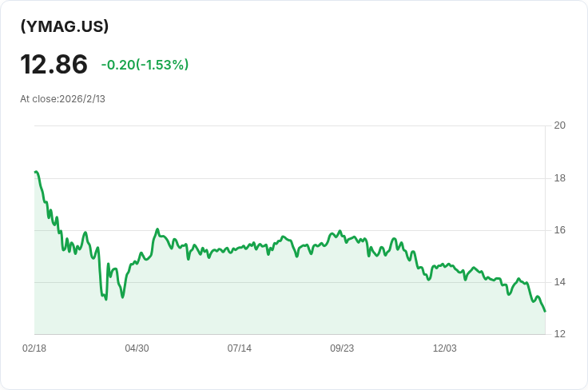Click the chart line's lowest dip in April
Image resolution: width=588 pixels, height=390 pixels.
point(106,299)
